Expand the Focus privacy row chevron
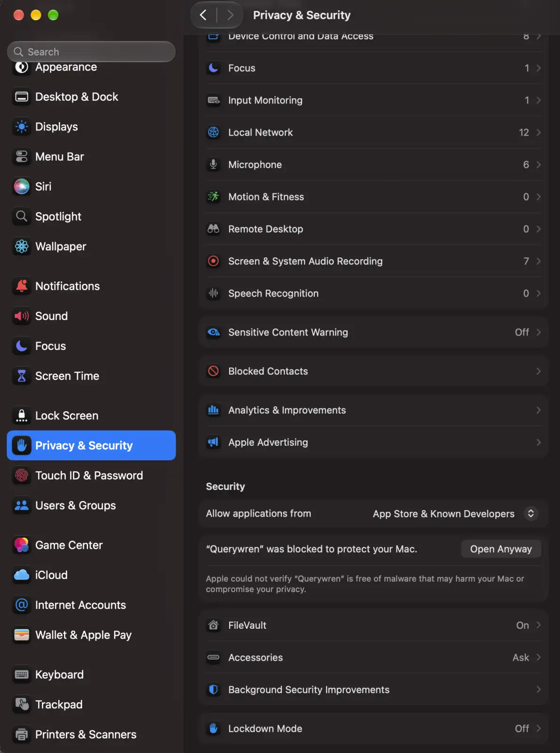Image resolution: width=560 pixels, height=753 pixels. point(538,68)
